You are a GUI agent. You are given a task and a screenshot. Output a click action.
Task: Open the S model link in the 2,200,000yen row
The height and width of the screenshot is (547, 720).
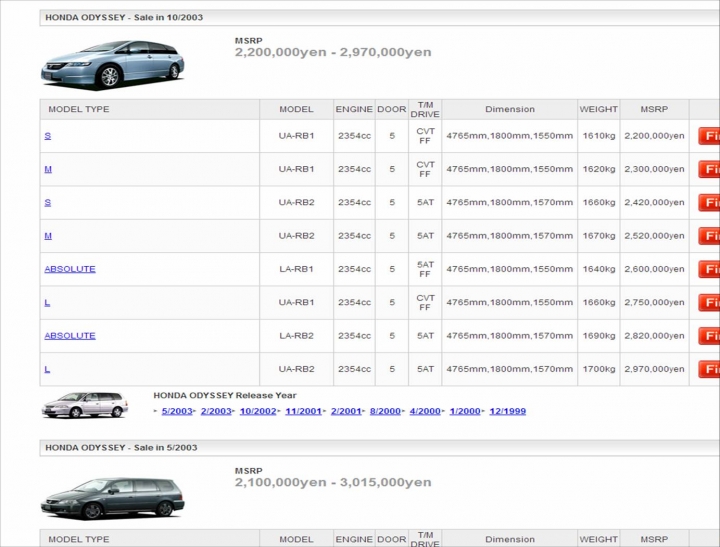pos(48,136)
